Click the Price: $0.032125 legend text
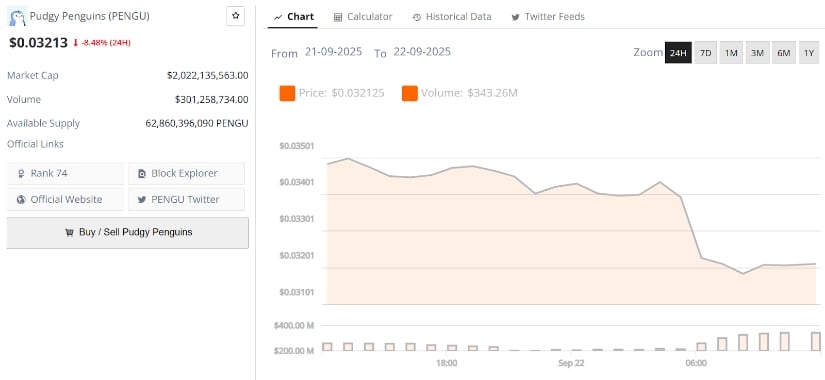The height and width of the screenshot is (380, 825). (x=341, y=93)
